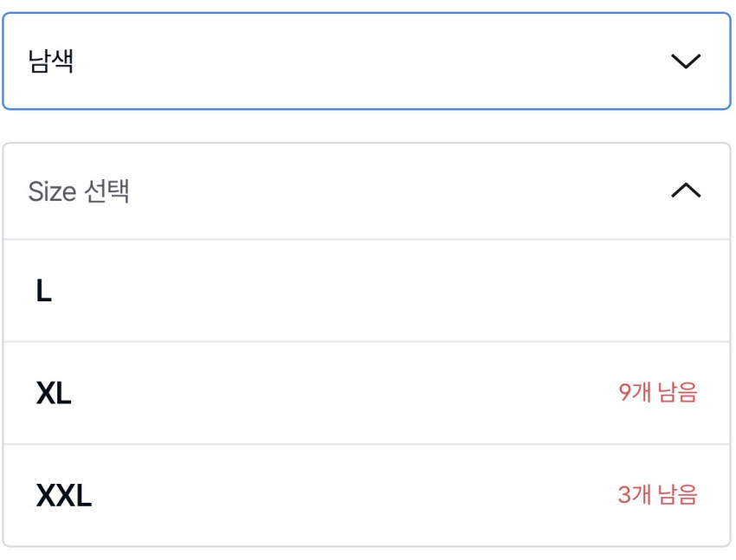Viewport: 736px width, 560px height.
Task: Tap the bold XL label
Action: 54,394
